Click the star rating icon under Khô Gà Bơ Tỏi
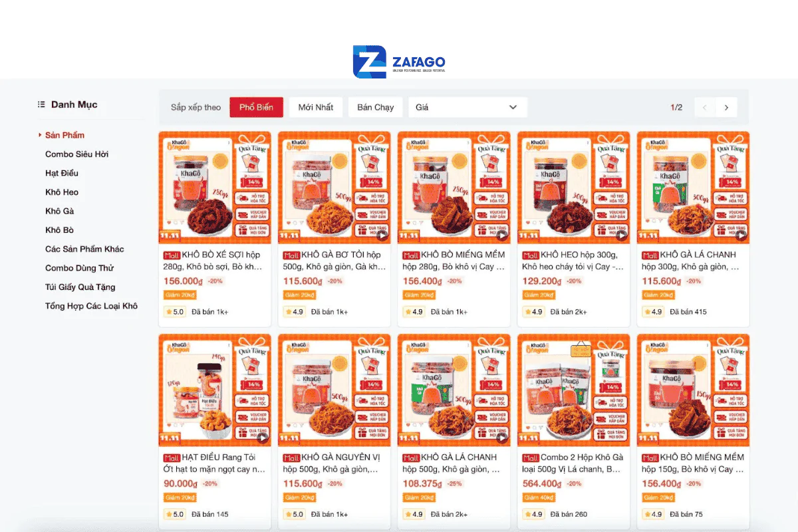Image resolution: width=798 pixels, height=532 pixels. click(x=289, y=312)
